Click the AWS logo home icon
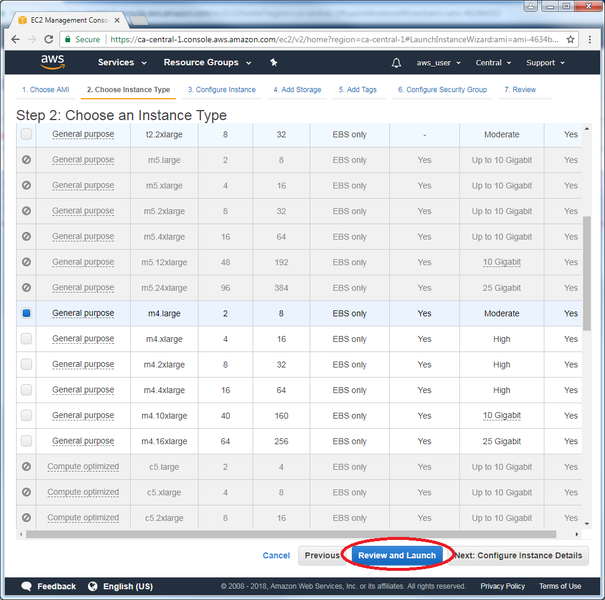This screenshot has height=600, width=605. tap(53, 62)
